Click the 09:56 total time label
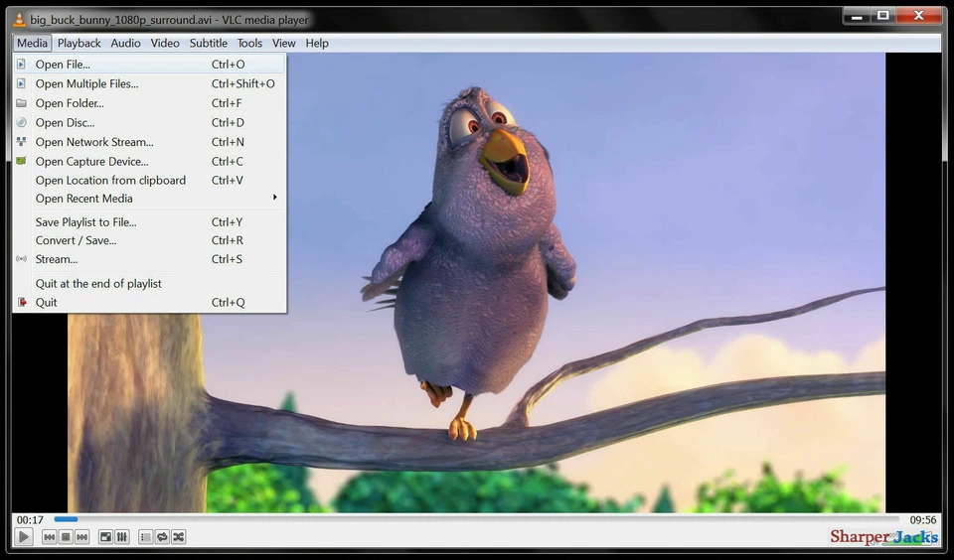Viewport: 954px width, 560px height. pos(923,520)
